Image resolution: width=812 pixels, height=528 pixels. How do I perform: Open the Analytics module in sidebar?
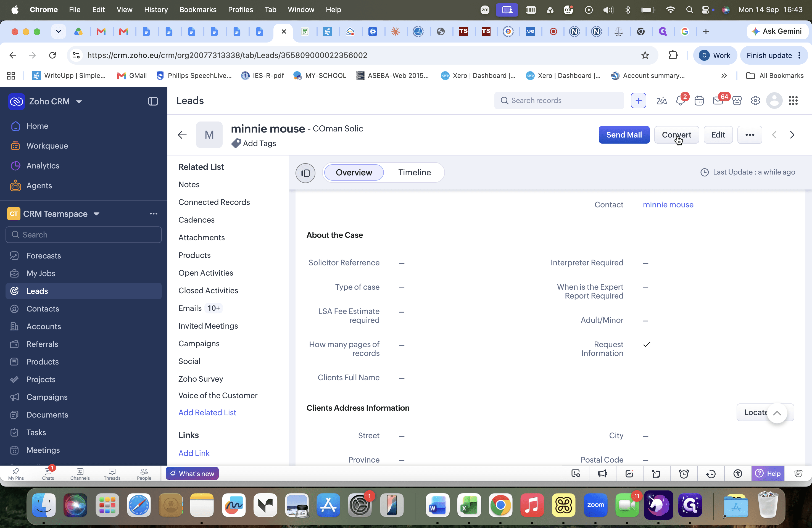point(43,166)
